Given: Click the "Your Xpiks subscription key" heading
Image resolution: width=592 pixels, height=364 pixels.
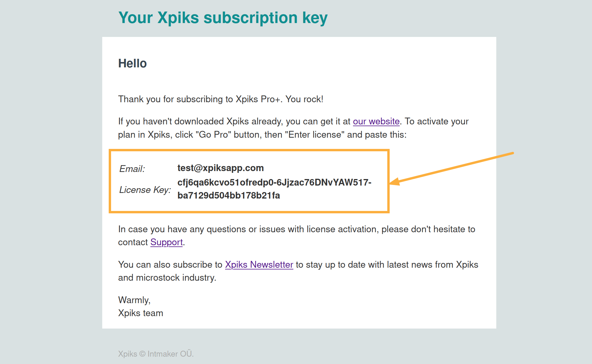Looking at the screenshot, I should pyautogui.click(x=223, y=18).
